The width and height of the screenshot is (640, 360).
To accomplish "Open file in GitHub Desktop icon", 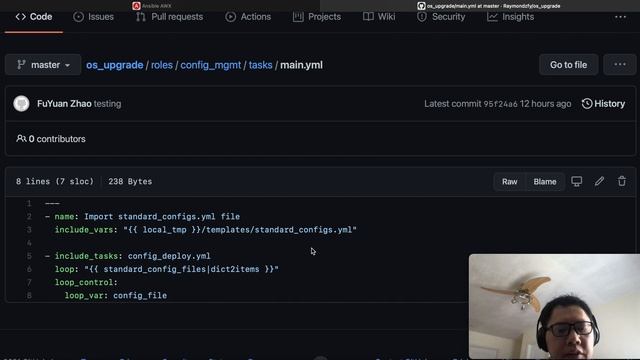I will [x=576, y=181].
